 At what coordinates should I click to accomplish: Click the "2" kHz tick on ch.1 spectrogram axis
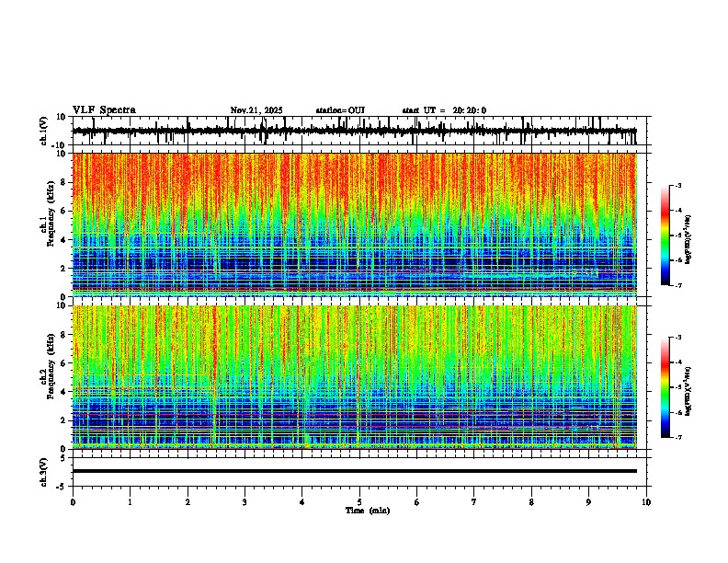(x=64, y=268)
